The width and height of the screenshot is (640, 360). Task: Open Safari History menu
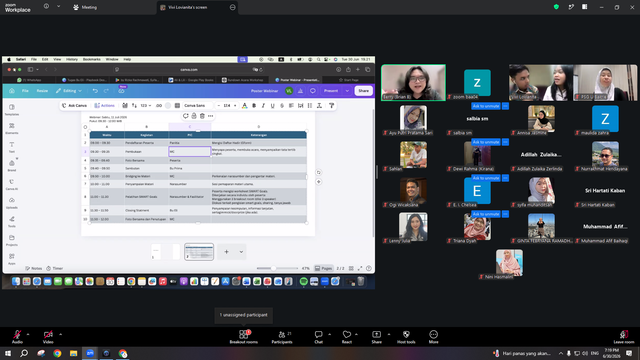point(72,59)
